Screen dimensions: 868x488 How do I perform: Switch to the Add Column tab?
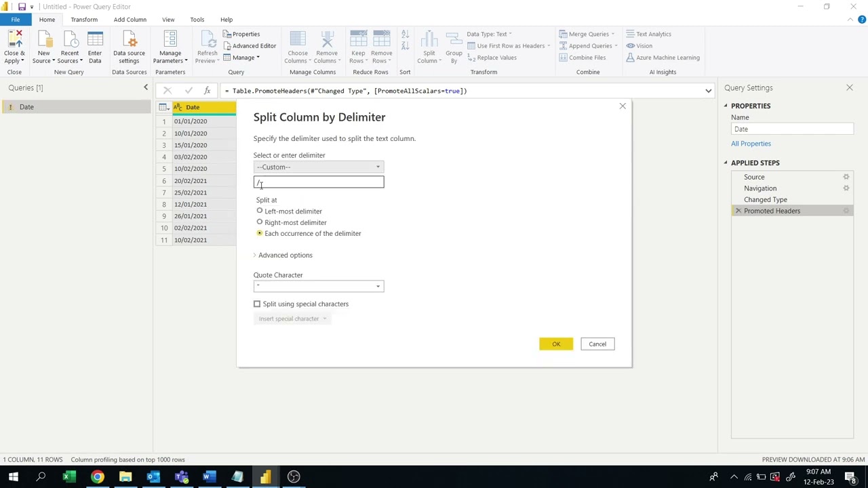coord(130,20)
